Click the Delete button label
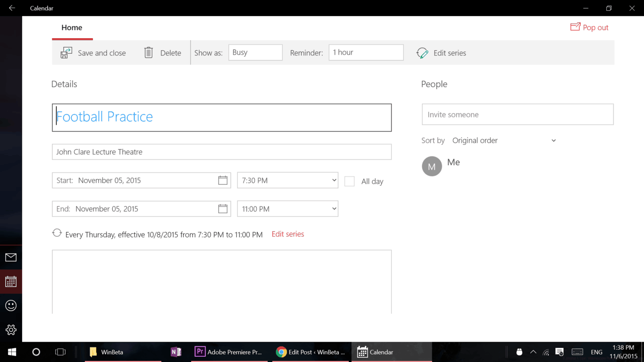644x362 pixels. 171,53
